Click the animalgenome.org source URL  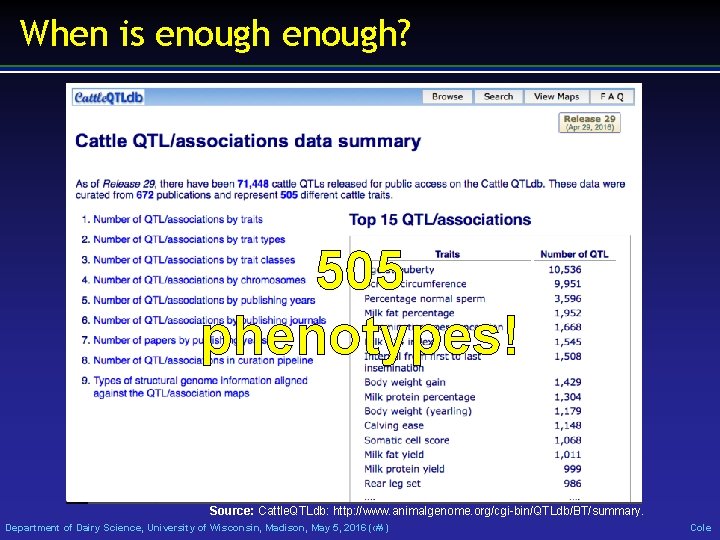tap(488, 511)
